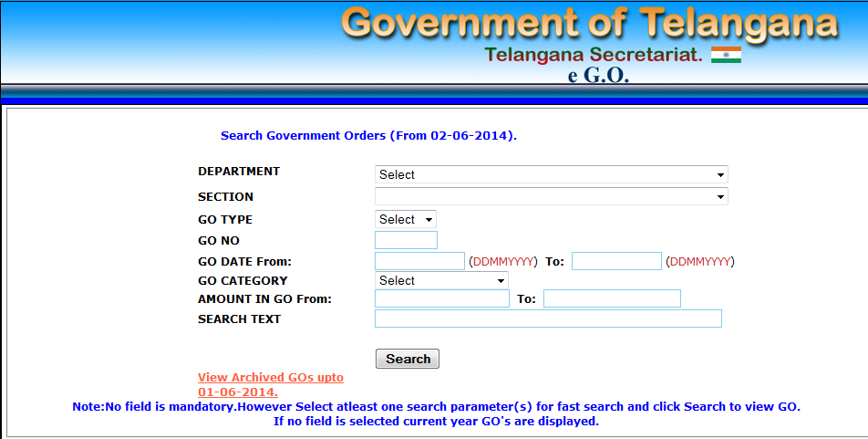Click the Telangana Secretariat heading text
The width and height of the screenshot is (868, 439).
[594, 55]
